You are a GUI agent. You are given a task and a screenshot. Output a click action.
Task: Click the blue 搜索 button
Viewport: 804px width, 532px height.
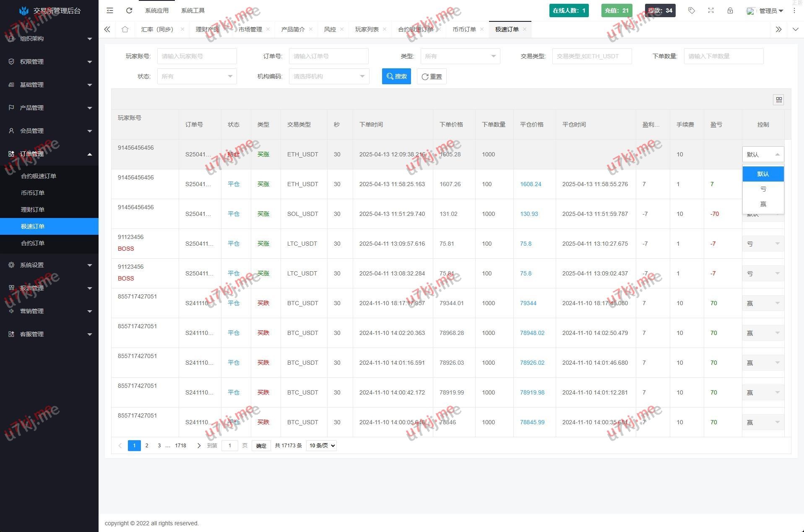[396, 76]
